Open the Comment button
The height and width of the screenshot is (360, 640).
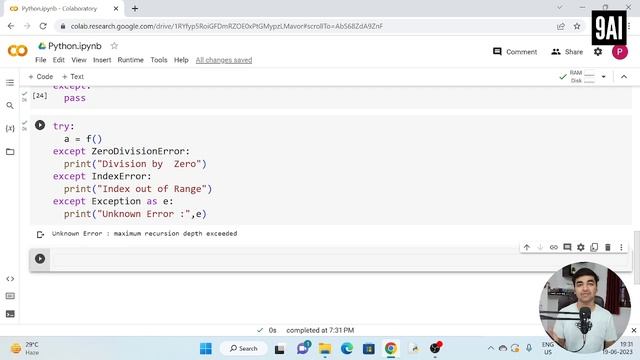coord(515,52)
